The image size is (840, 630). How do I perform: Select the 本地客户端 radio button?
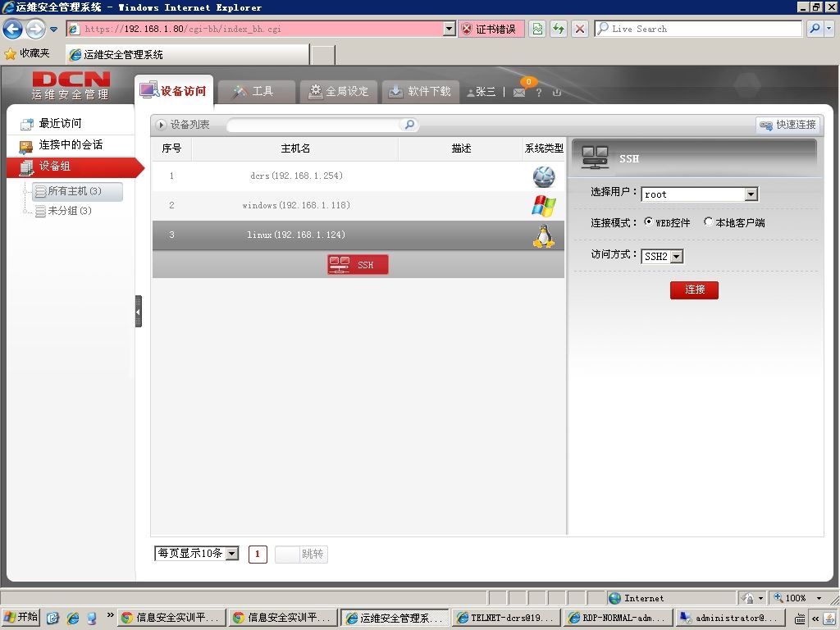tap(708, 221)
